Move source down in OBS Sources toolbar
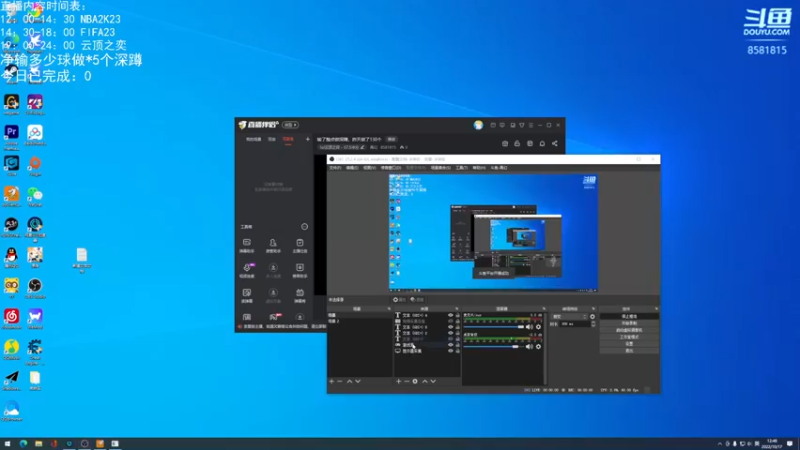The image size is (800, 450). click(433, 381)
